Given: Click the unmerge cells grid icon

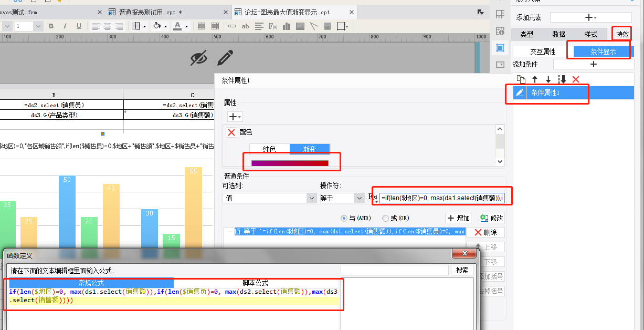Looking at the screenshot, I should [216, 26].
